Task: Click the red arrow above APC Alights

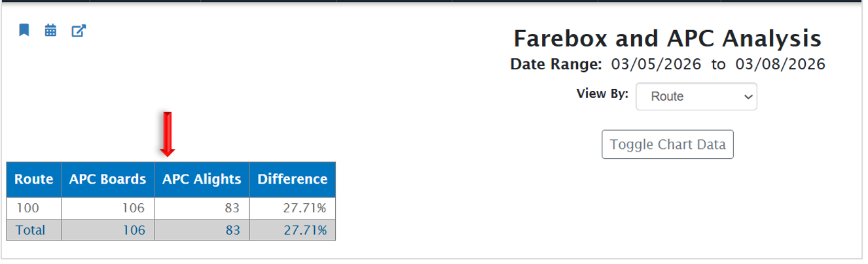Action: click(168, 134)
